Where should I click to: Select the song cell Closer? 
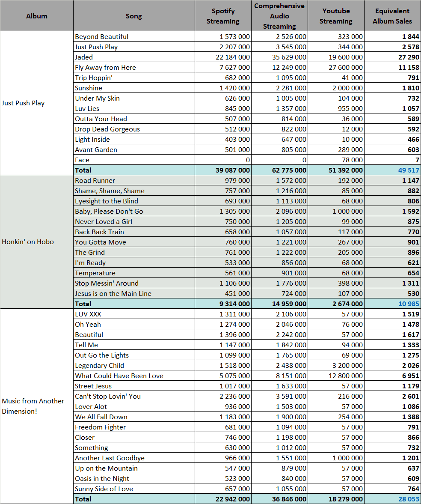134,438
